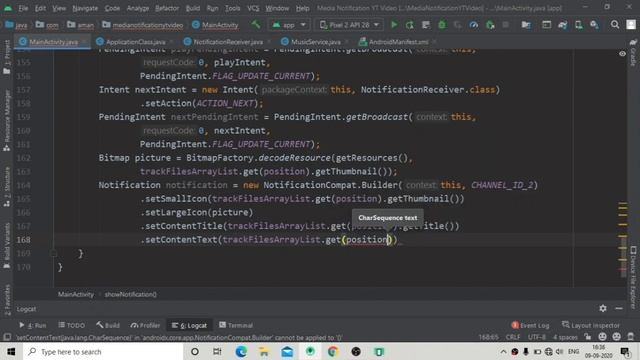
Task: Open the Profile app gauge icon
Action: coord(473,25)
